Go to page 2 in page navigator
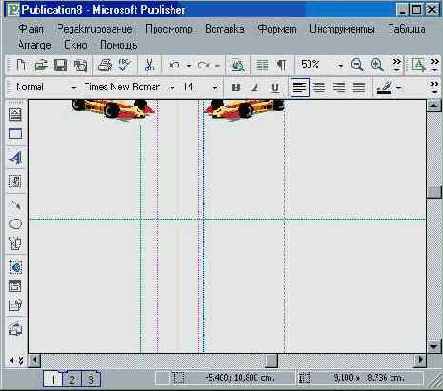 pyautogui.click(x=72, y=379)
